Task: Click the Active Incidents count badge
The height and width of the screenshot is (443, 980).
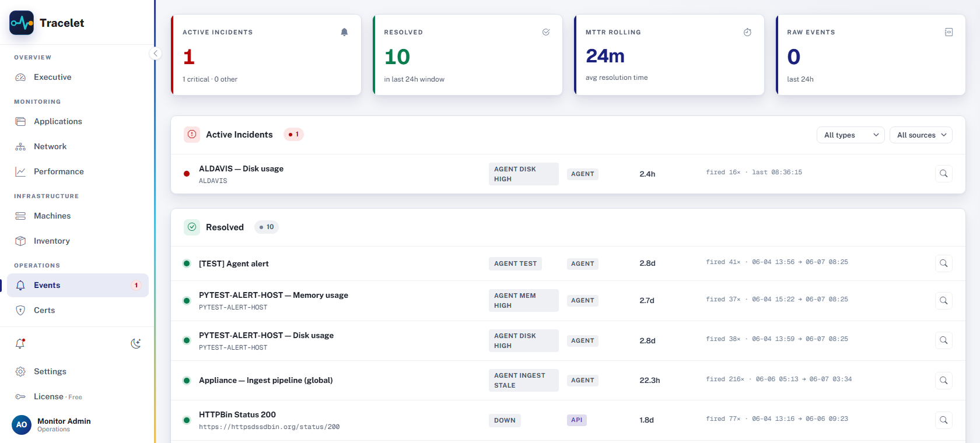Action: point(293,134)
